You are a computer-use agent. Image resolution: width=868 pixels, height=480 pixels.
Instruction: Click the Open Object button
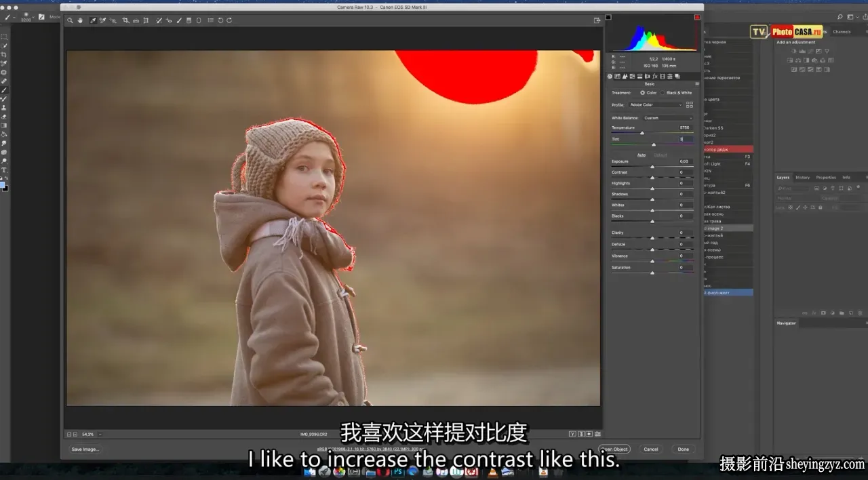(614, 449)
